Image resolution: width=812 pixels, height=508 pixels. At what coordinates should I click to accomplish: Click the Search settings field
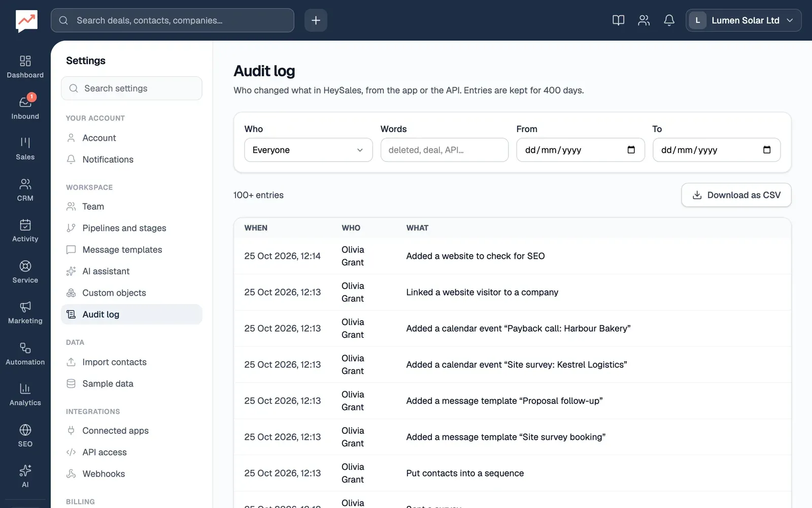[x=131, y=88]
